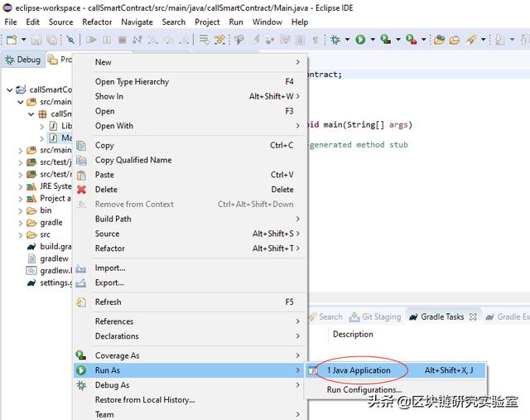530x420 pixels.
Task: Open the External Tools dropdown arrow
Action: tap(423, 40)
